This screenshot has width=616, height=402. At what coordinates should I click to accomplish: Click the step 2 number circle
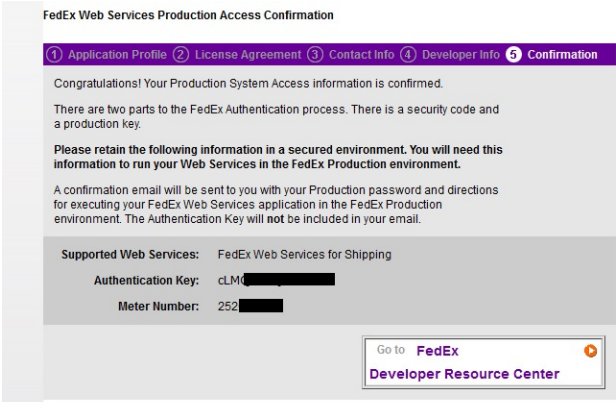pyautogui.click(x=182, y=54)
